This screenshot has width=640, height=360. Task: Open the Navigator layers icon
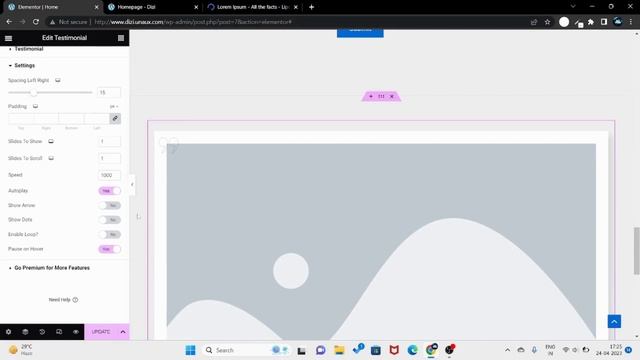coord(25,332)
